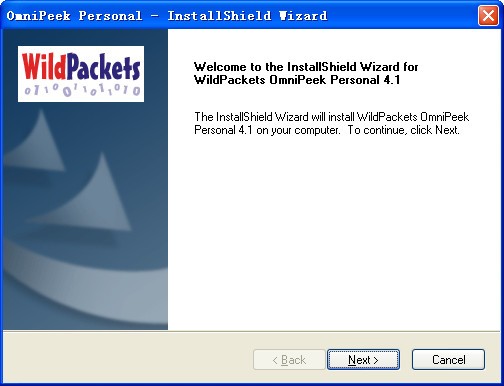Click the Next button to continue
This screenshot has height=386, width=504.
click(x=363, y=359)
